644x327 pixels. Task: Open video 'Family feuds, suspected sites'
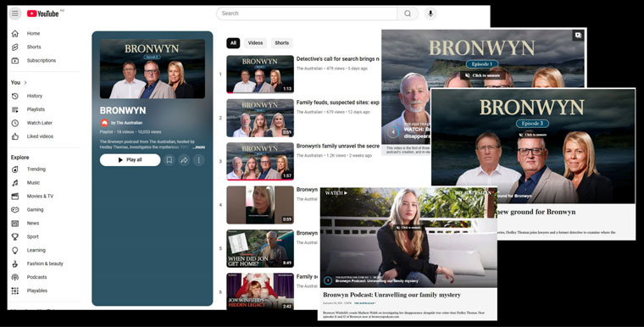click(x=337, y=103)
